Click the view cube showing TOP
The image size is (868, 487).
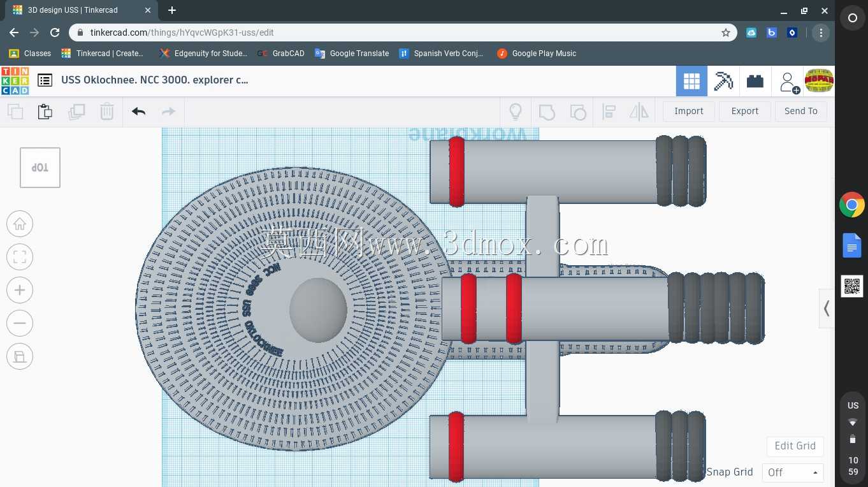click(40, 168)
